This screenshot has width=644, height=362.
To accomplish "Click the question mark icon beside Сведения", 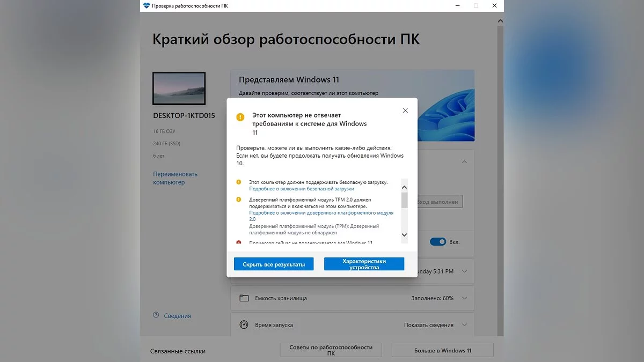I will [156, 315].
